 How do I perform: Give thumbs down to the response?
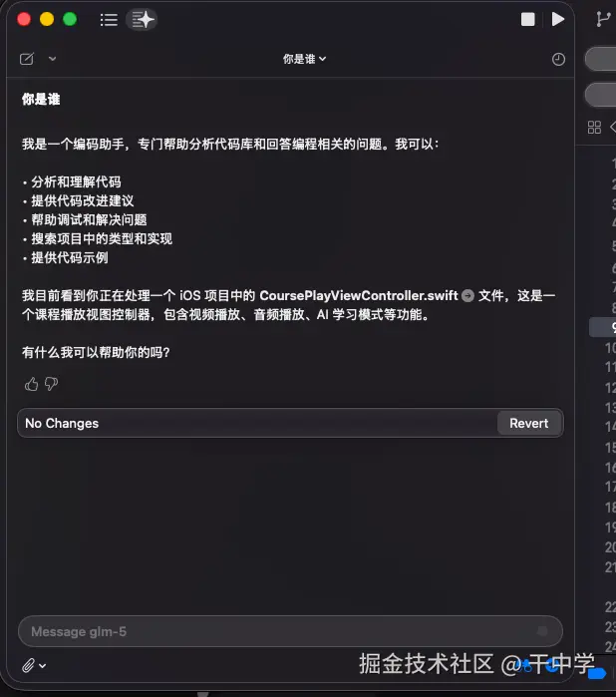tap(51, 384)
